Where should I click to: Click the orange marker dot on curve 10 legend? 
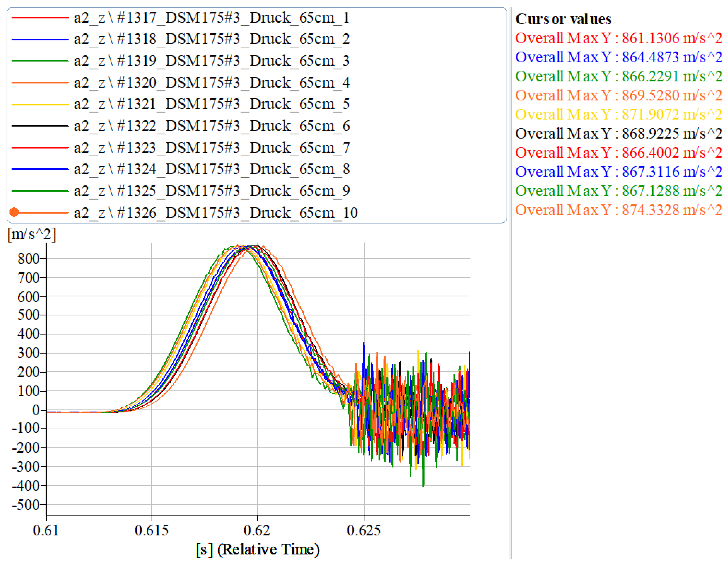[14, 212]
